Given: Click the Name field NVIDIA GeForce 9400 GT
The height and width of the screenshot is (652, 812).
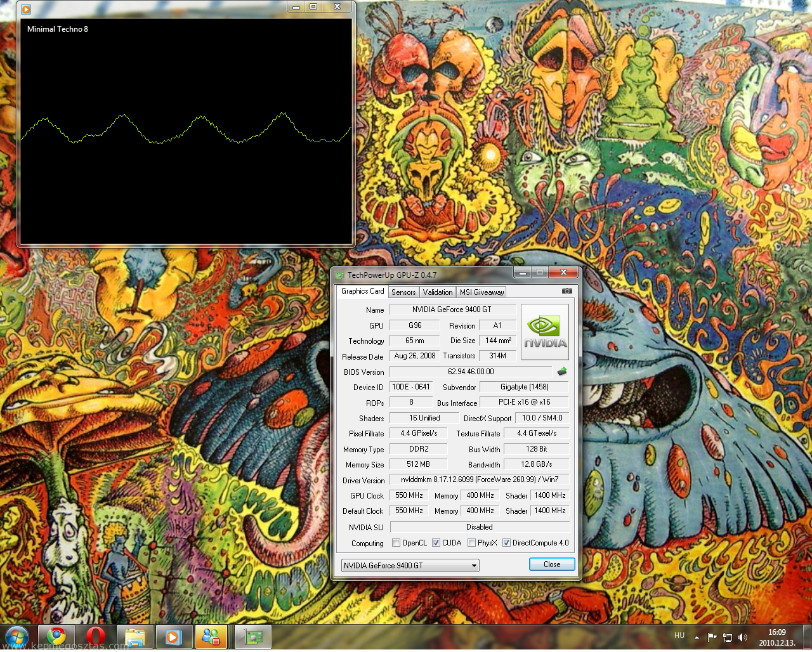Looking at the screenshot, I should click(452, 310).
